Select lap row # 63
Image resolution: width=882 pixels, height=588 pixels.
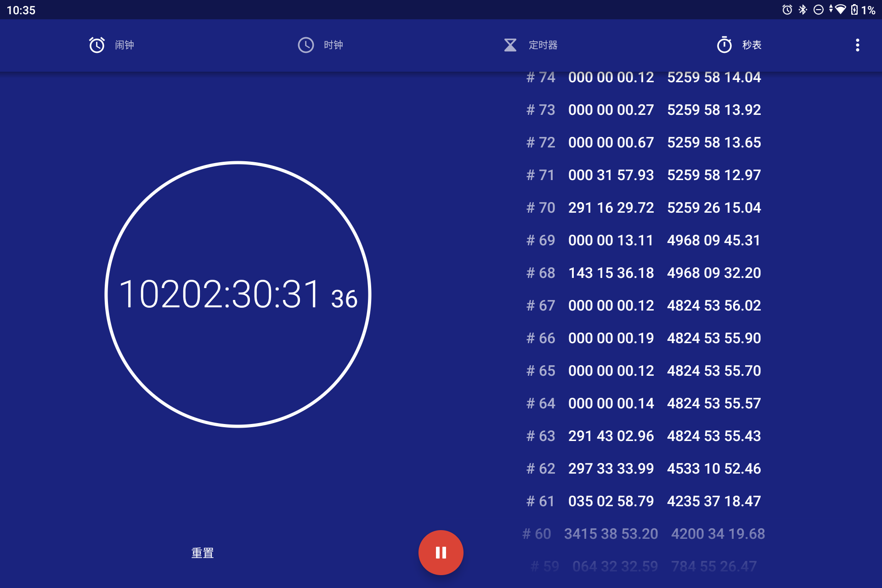(x=644, y=436)
